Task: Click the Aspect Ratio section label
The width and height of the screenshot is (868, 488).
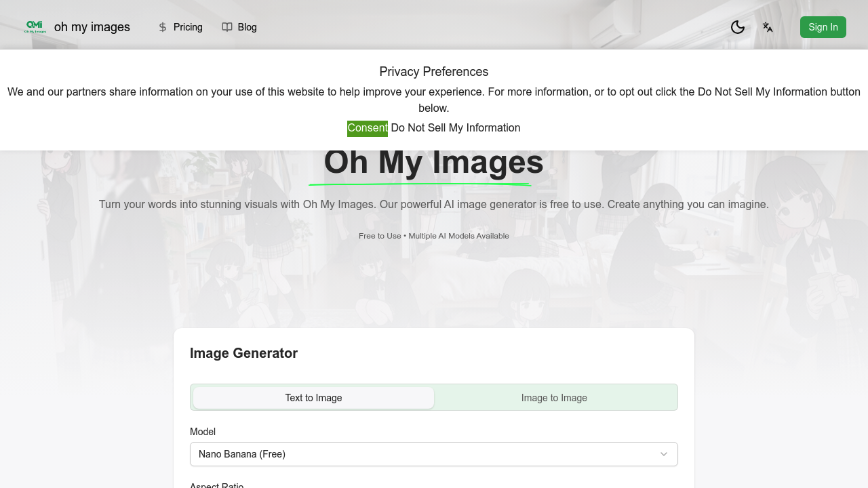Action: (x=216, y=485)
